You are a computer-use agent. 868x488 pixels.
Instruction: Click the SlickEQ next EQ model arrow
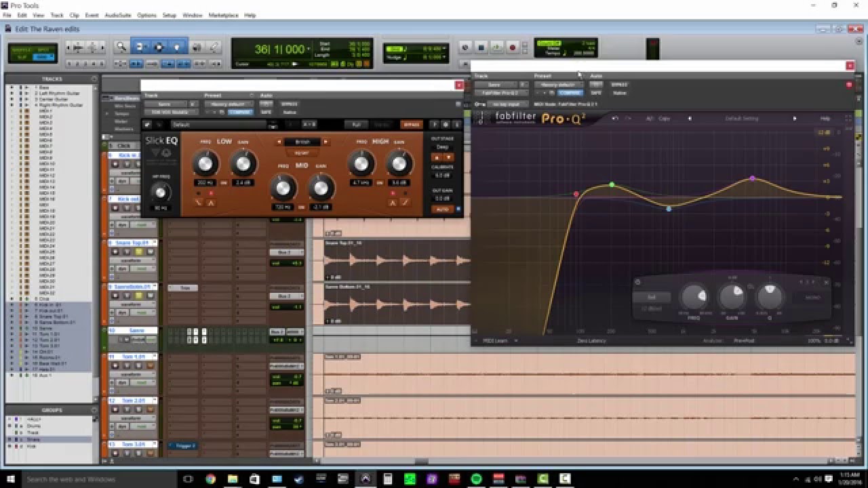pyautogui.click(x=326, y=142)
